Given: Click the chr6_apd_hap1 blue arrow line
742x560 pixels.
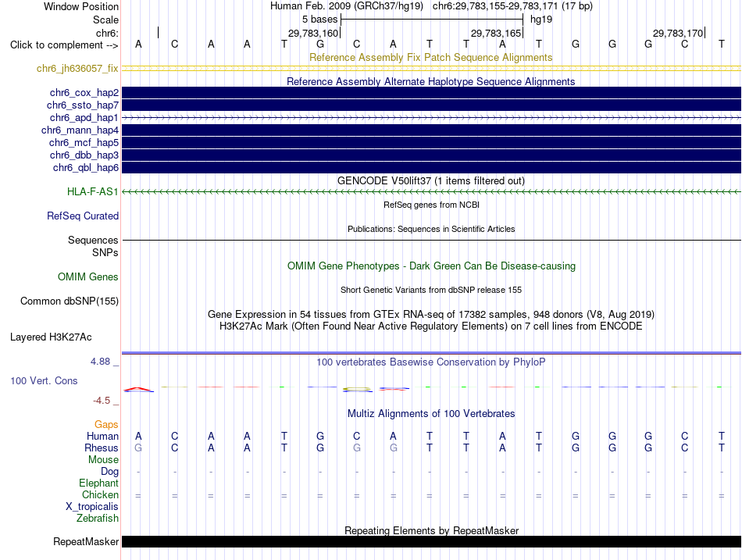Looking at the screenshot, I should [431, 117].
